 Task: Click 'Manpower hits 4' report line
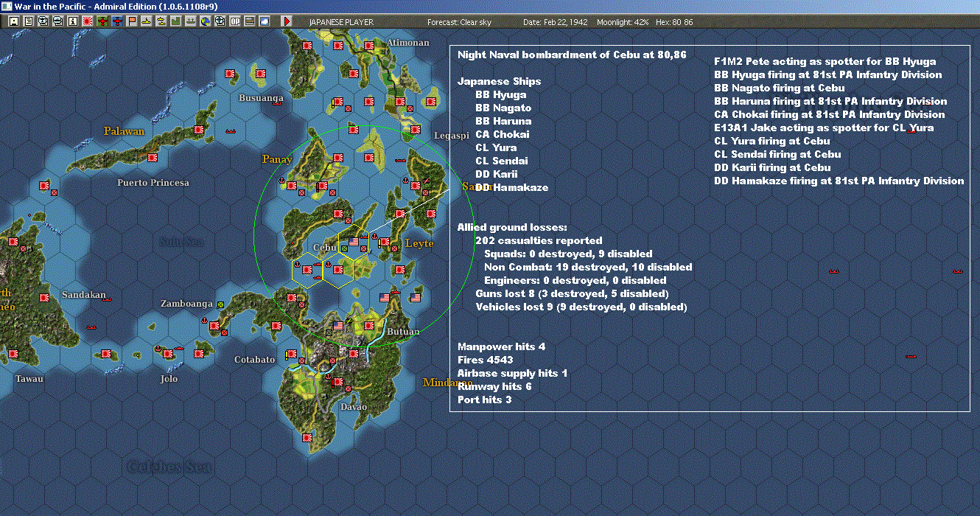(x=502, y=346)
